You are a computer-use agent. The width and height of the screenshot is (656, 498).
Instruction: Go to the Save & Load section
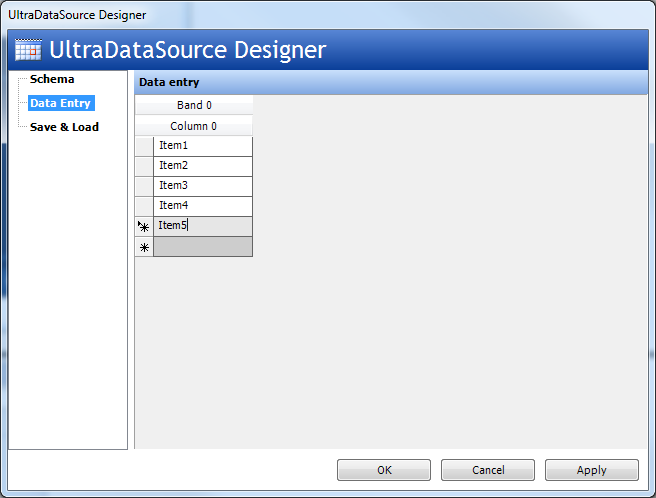coord(64,127)
